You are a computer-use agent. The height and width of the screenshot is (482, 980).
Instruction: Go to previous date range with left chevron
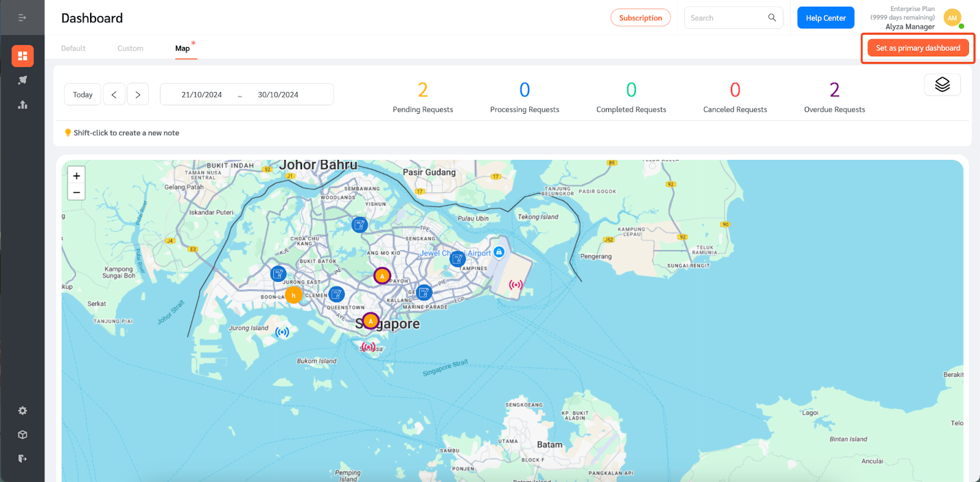pyautogui.click(x=114, y=94)
